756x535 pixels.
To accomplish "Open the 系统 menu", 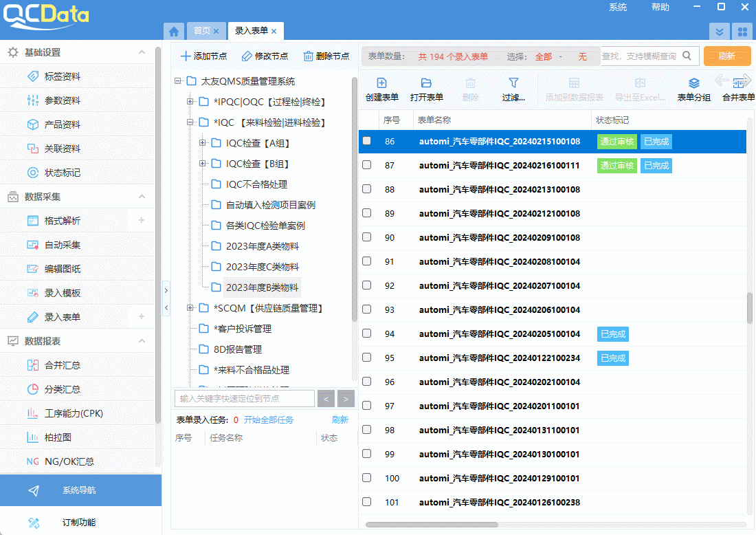I will (x=617, y=7).
